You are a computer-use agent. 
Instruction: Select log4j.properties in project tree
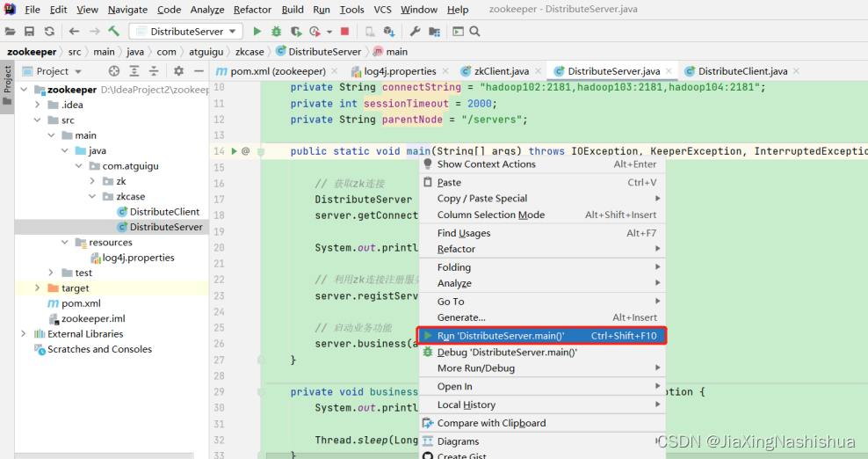(x=138, y=258)
